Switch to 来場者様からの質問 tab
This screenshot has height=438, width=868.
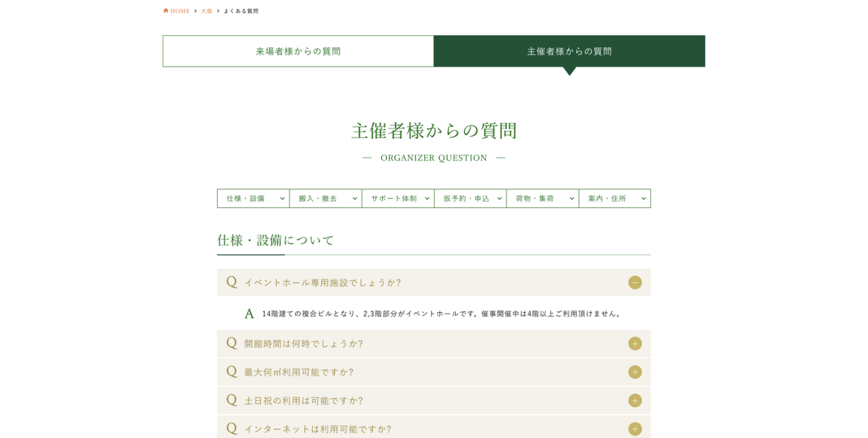click(x=298, y=51)
